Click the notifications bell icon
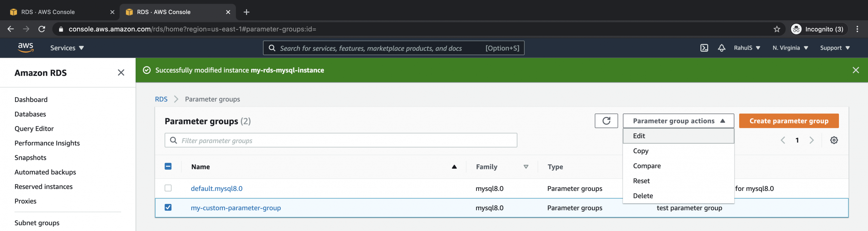The image size is (868, 231). pos(721,48)
